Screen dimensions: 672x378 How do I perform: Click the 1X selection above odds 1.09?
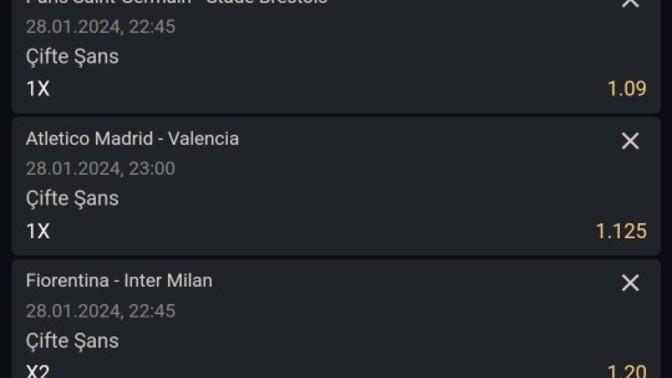pyautogui.click(x=38, y=89)
